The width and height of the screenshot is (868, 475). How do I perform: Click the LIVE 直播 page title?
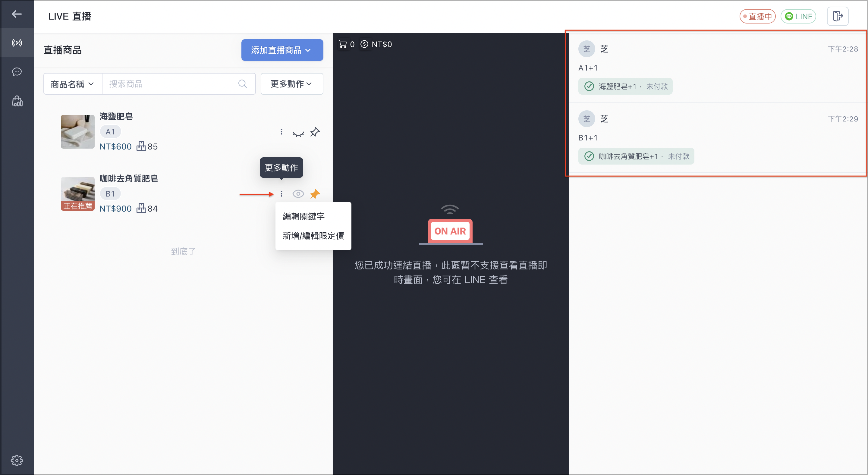70,16
